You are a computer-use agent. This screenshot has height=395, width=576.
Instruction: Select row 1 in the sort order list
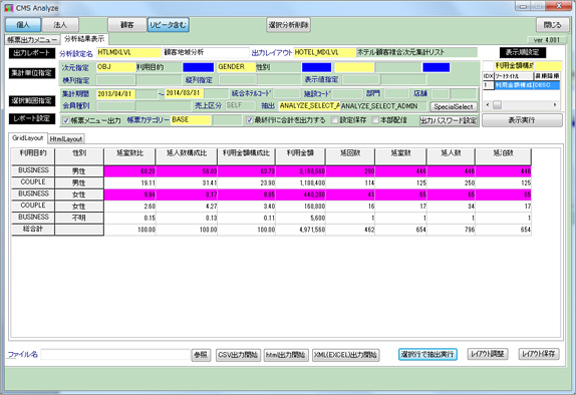tap(522, 85)
